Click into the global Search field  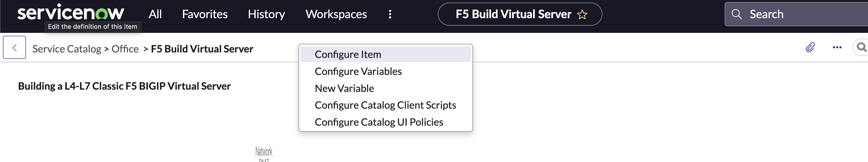[x=802, y=14]
